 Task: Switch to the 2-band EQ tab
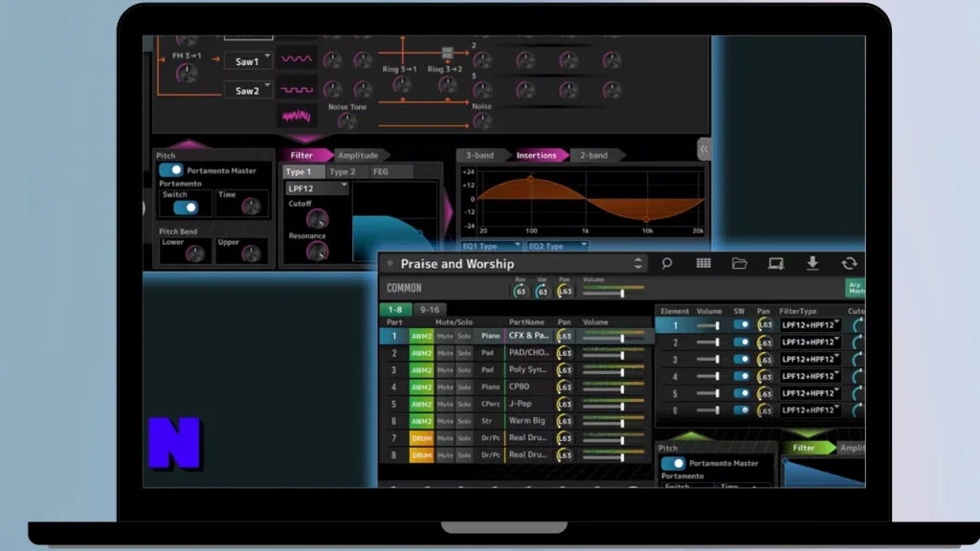tap(593, 156)
